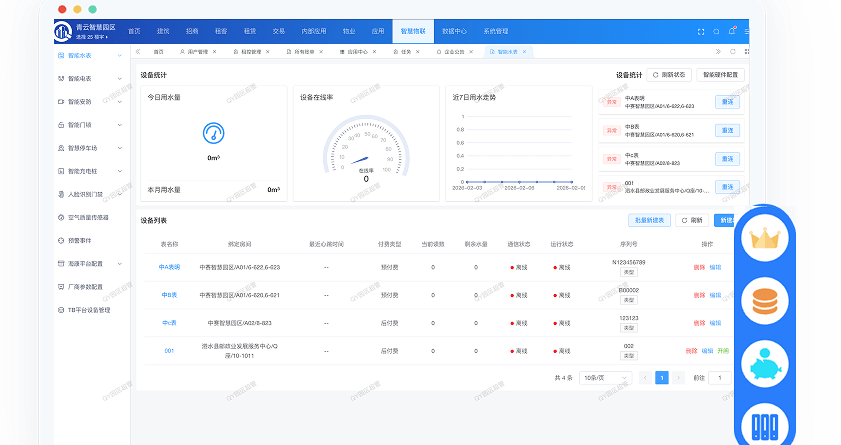
Task: Click the piggy bank icon in floating panel
Action: coord(765,364)
